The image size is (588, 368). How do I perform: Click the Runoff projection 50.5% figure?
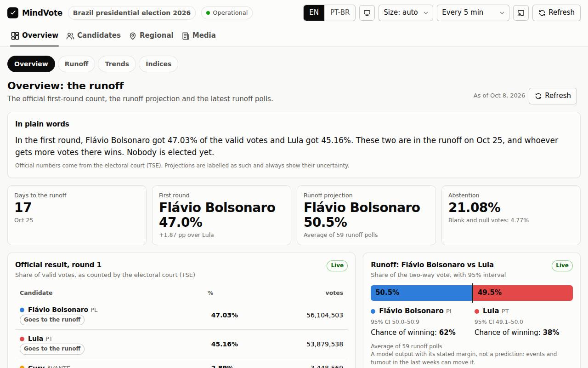[325, 222]
